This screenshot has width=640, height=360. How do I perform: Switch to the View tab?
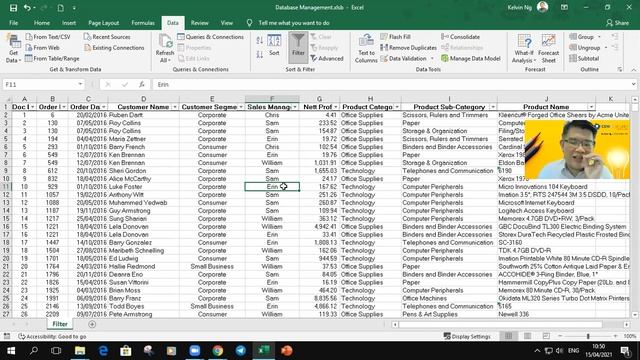[227, 23]
